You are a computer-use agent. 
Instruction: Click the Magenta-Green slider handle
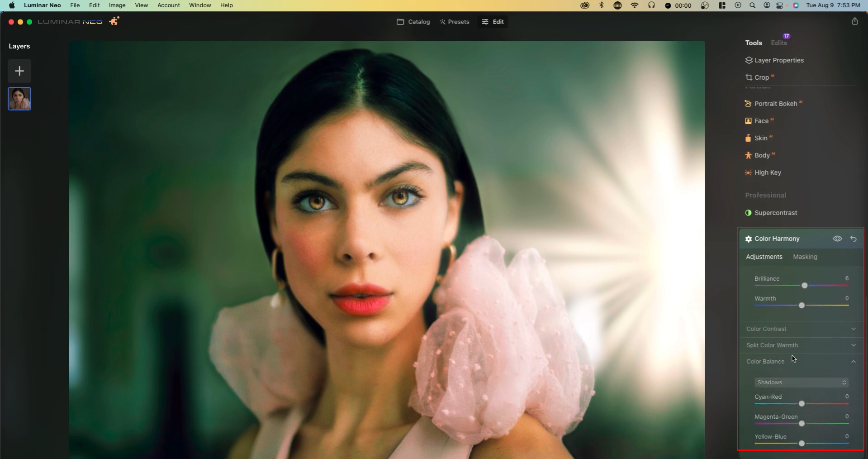802,424
